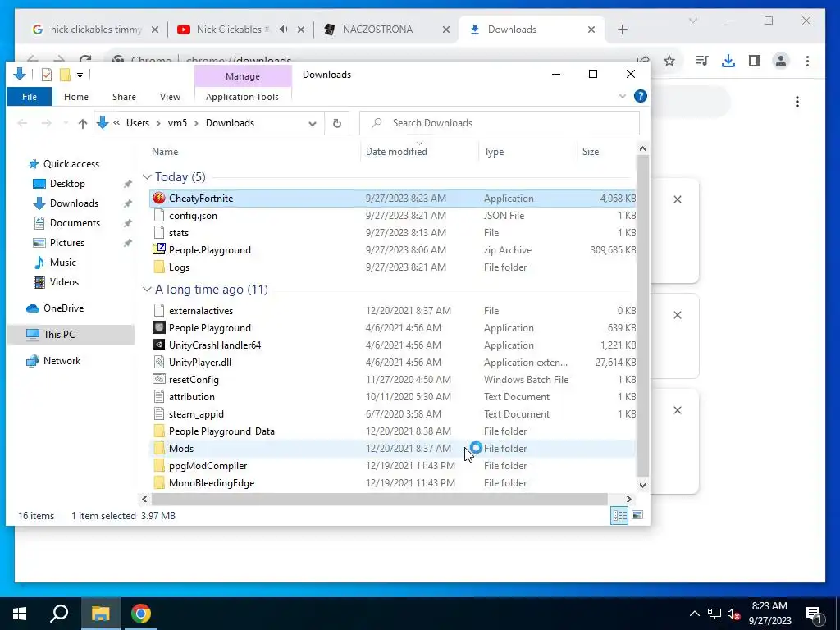Open the File menu
Viewport: 840px width, 630px height.
click(x=30, y=97)
